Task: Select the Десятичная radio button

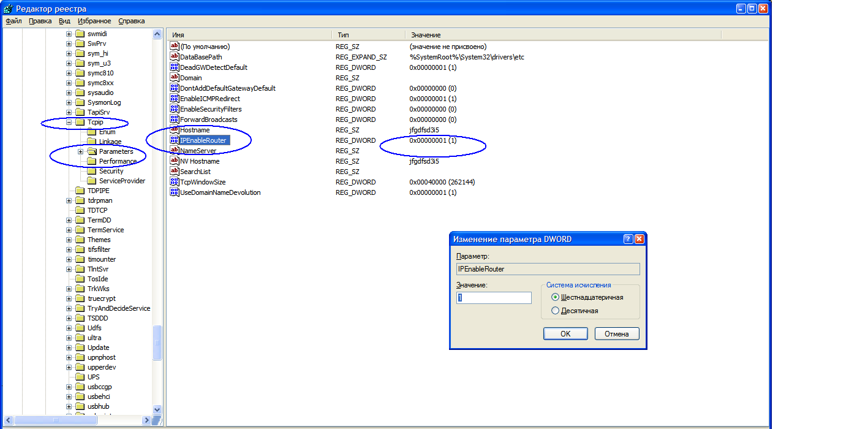Action: [556, 311]
